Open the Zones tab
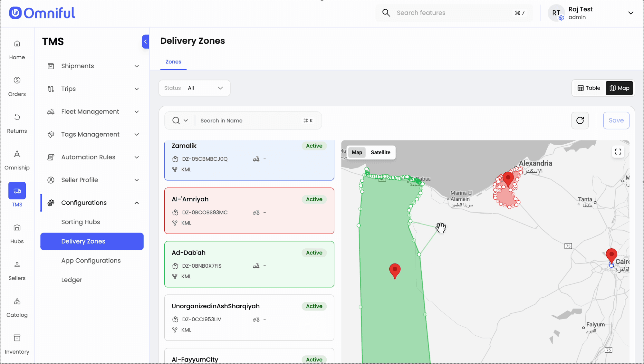 pyautogui.click(x=173, y=62)
